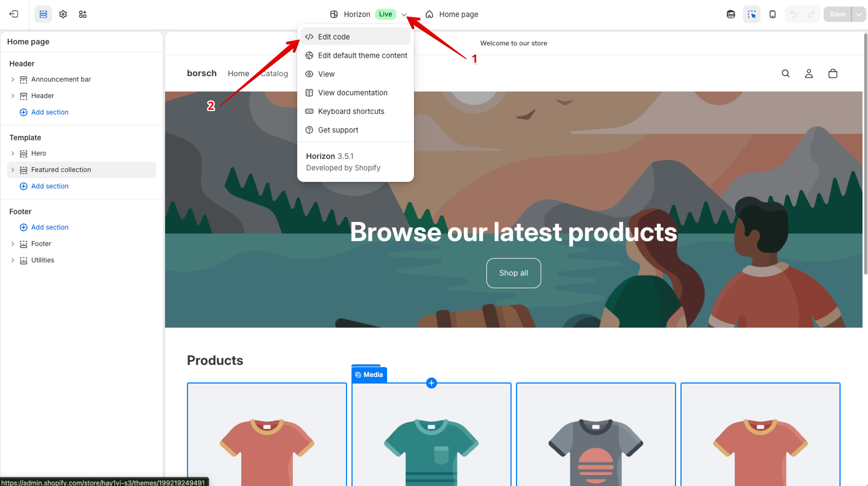Select the Featured collection tree row
Screen dimensions: 868x486
pyautogui.click(x=81, y=170)
